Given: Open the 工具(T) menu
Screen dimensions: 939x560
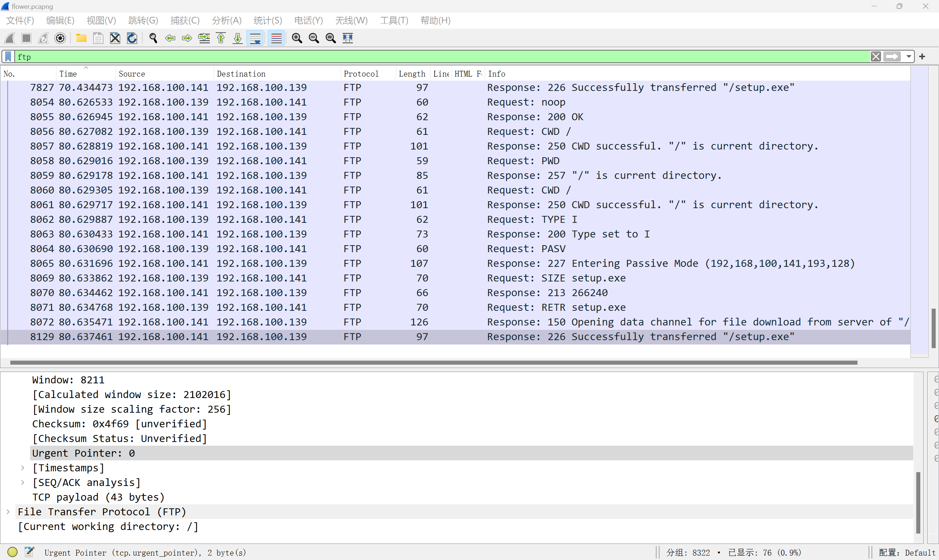Looking at the screenshot, I should (394, 21).
